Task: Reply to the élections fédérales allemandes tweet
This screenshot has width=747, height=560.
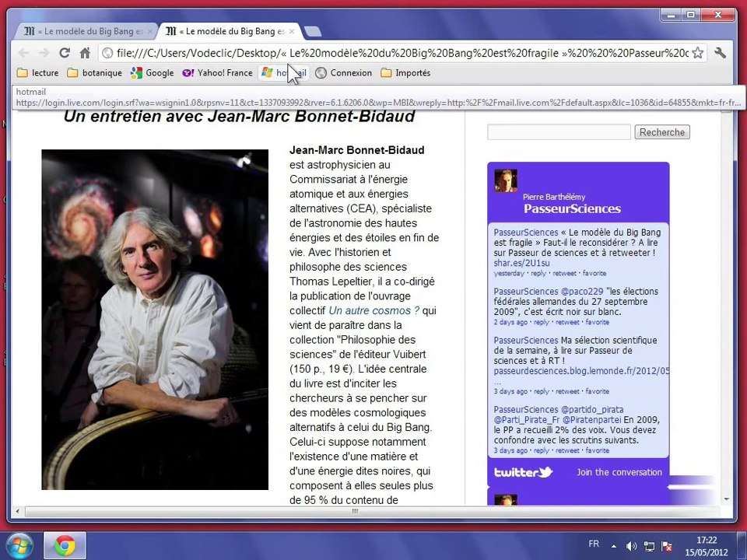Action: pos(542,322)
